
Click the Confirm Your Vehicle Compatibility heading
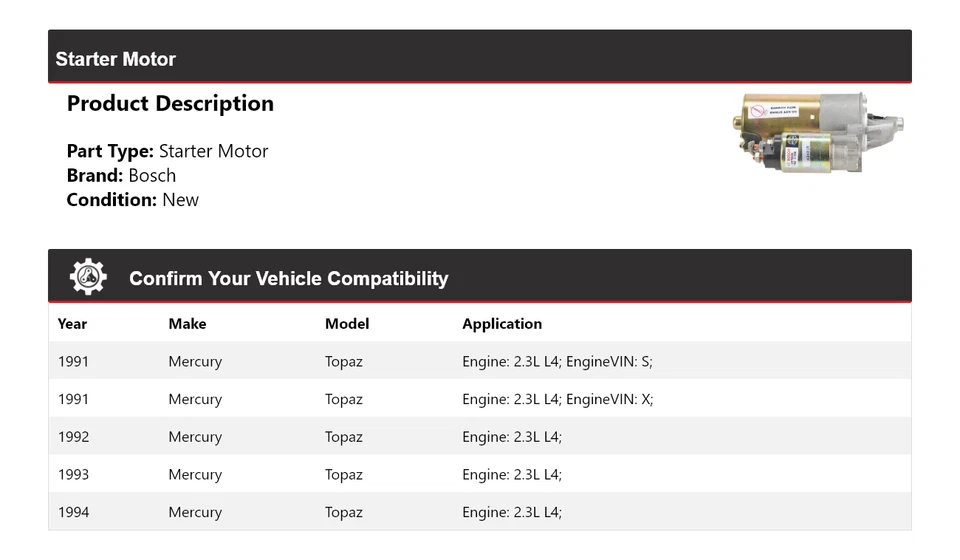coord(288,278)
